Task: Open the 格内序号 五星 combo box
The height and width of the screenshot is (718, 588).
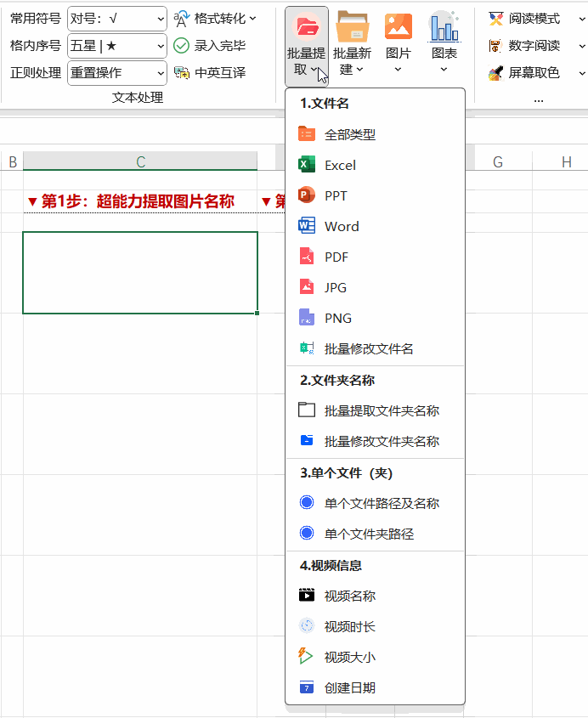Action: [x=117, y=46]
